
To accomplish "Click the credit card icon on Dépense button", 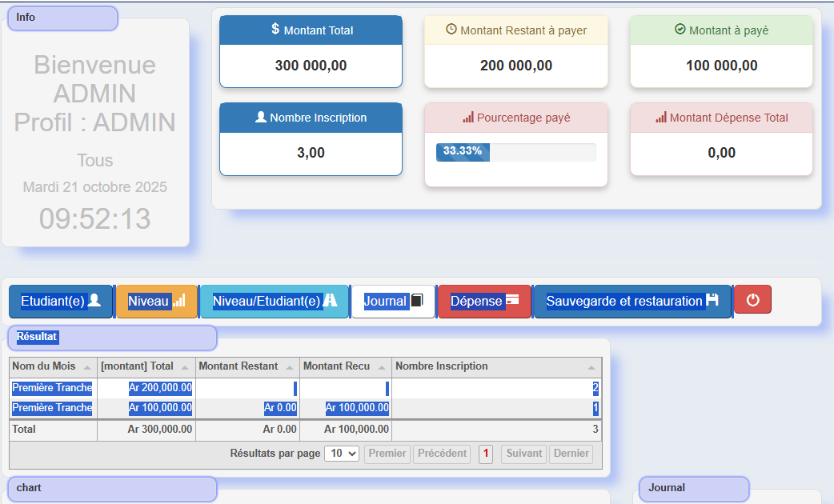I will point(512,301).
